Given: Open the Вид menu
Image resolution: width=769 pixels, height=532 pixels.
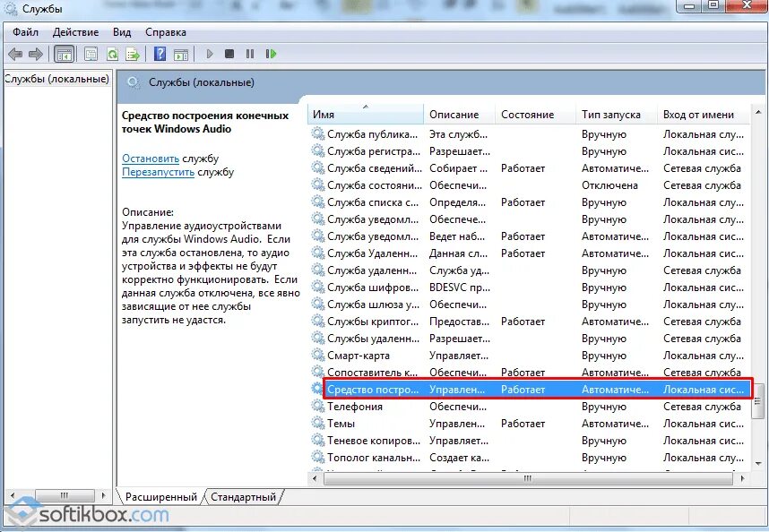Looking at the screenshot, I should (x=122, y=32).
